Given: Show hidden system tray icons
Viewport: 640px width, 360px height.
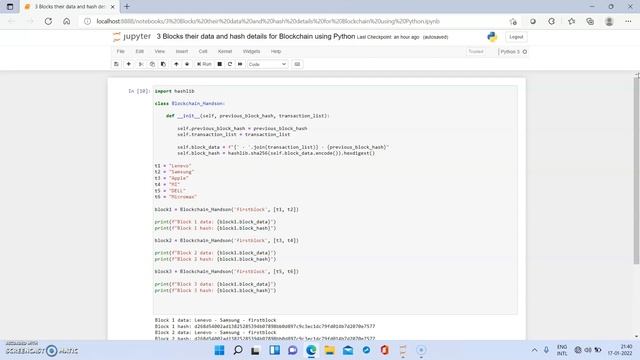Looking at the screenshot, I should click(x=534, y=350).
